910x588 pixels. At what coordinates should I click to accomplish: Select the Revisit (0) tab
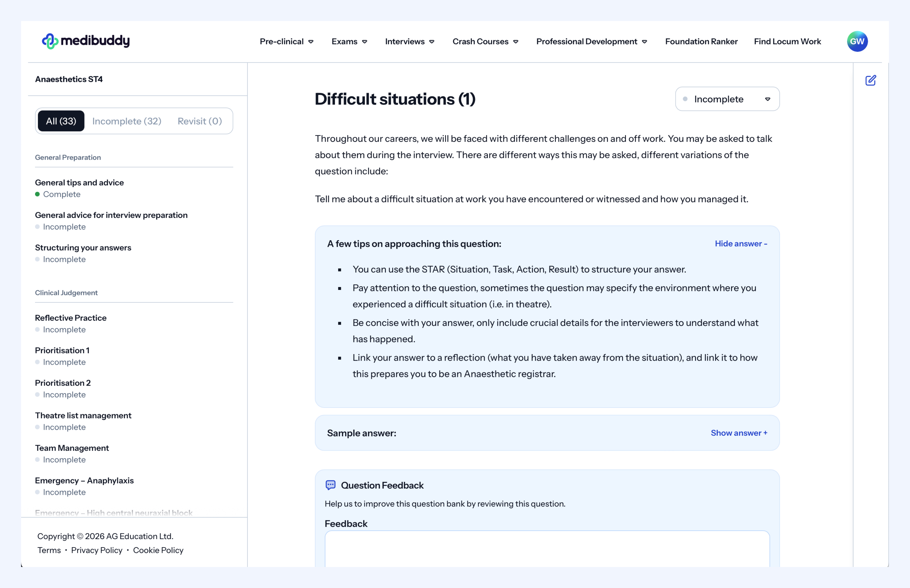coord(199,121)
